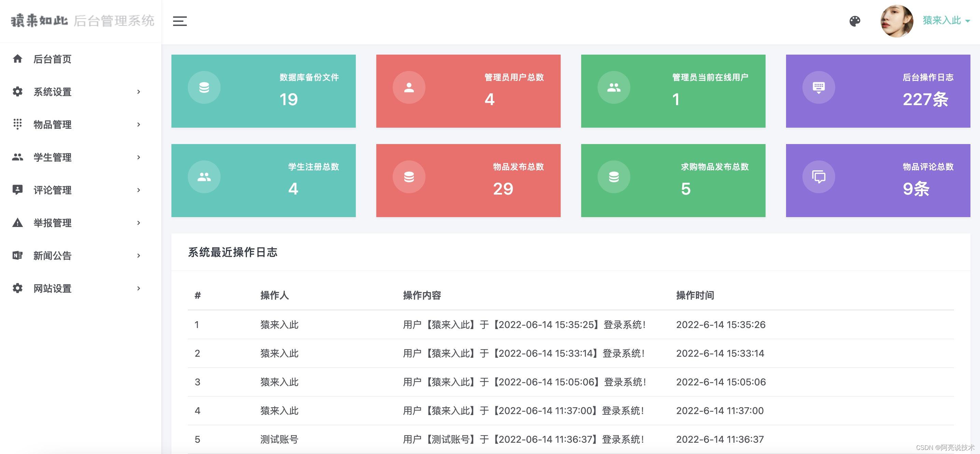This screenshot has height=454, width=980.
Task: Click the user avatar photo
Action: point(896,21)
